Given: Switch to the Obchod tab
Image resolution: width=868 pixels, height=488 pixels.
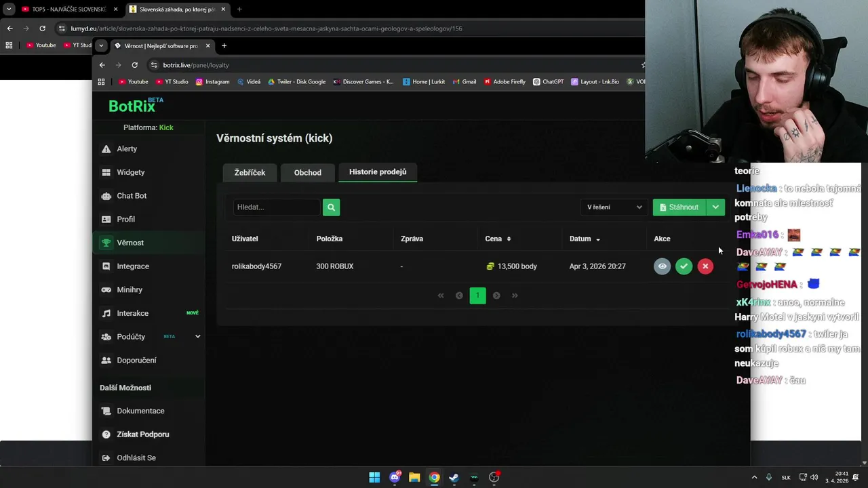Looking at the screenshot, I should (308, 172).
